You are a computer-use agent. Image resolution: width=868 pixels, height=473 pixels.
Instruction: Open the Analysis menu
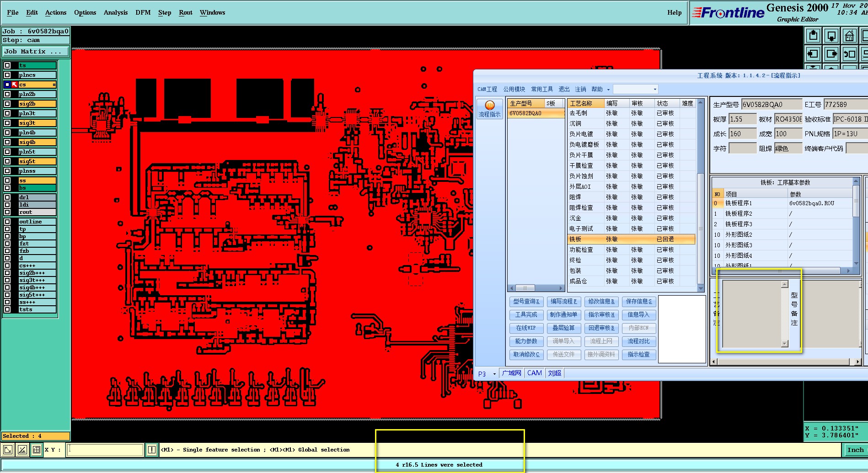116,12
